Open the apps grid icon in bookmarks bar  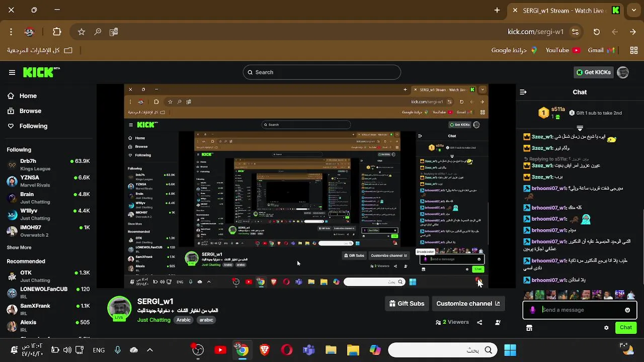tap(634, 50)
